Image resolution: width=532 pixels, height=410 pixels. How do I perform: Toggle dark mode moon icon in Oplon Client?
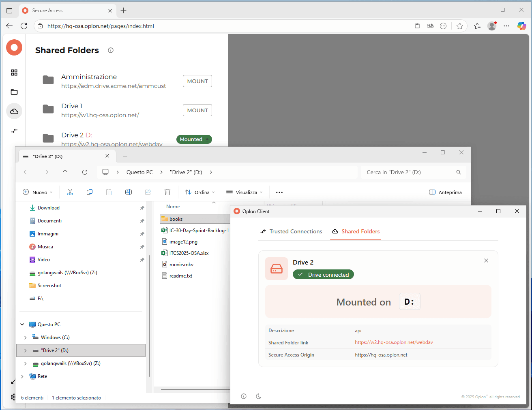(259, 396)
